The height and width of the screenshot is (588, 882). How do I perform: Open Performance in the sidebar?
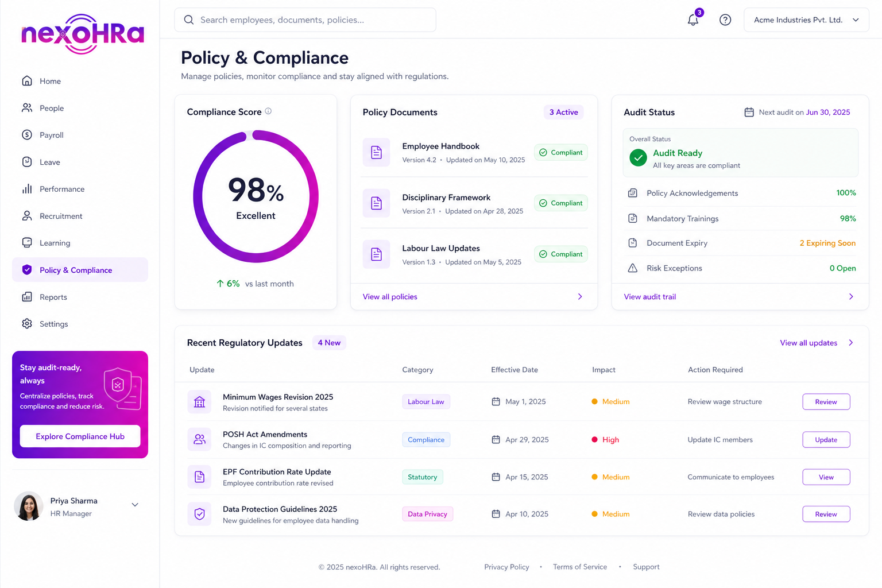pyautogui.click(x=80, y=189)
